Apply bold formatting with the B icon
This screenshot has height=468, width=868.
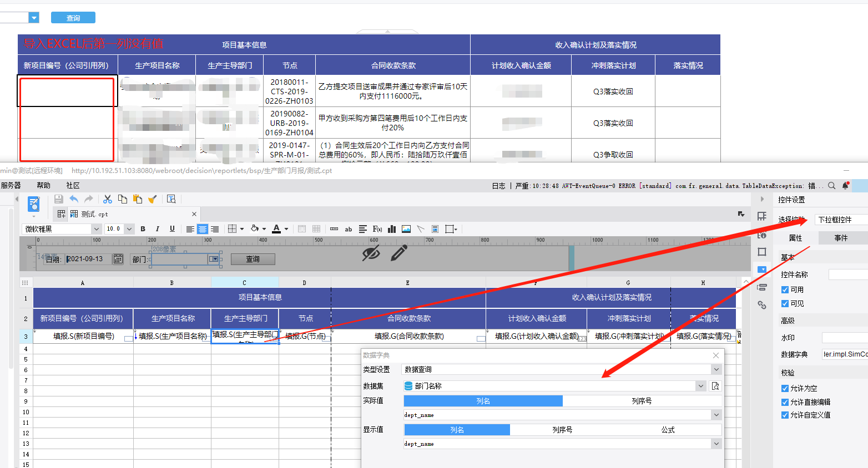143,229
